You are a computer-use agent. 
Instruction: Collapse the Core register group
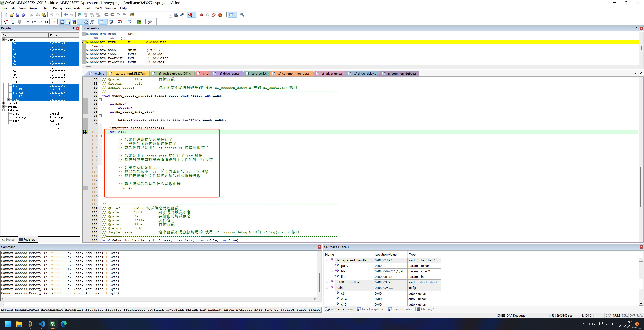pos(4,39)
